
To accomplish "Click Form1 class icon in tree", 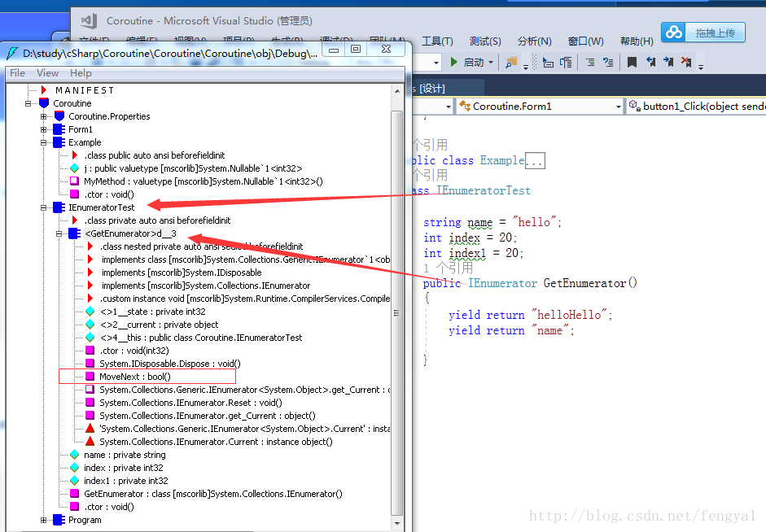I will [x=59, y=129].
